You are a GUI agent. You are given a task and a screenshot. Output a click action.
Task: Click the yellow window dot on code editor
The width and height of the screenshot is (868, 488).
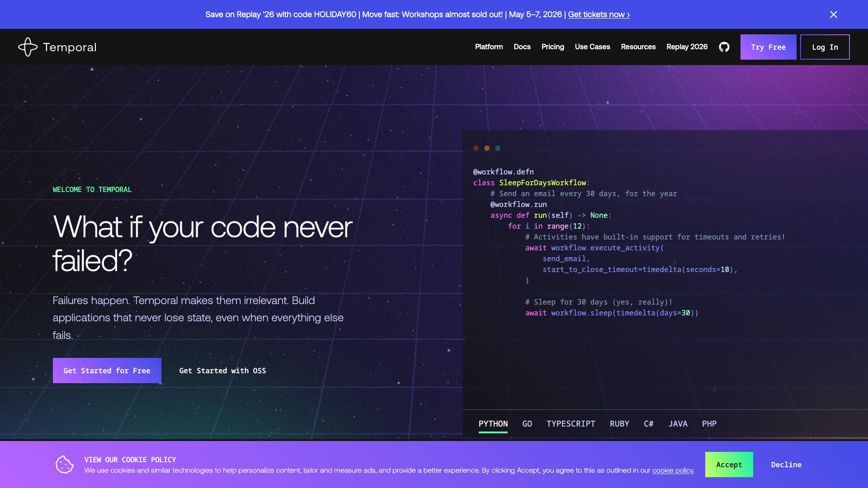click(x=487, y=148)
